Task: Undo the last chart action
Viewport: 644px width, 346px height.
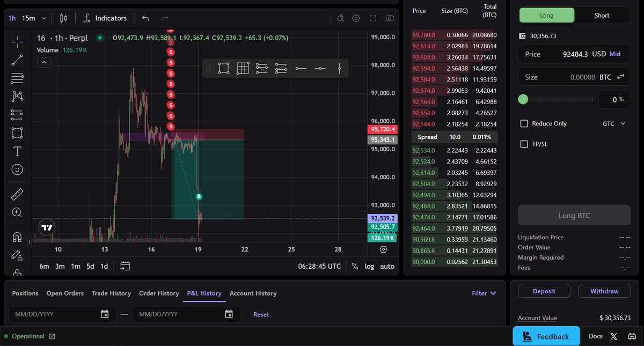Action: pyautogui.click(x=145, y=18)
